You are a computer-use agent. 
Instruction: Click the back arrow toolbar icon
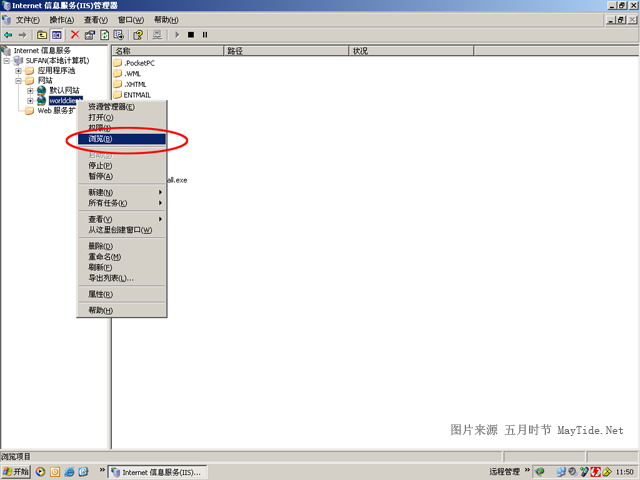(8, 35)
